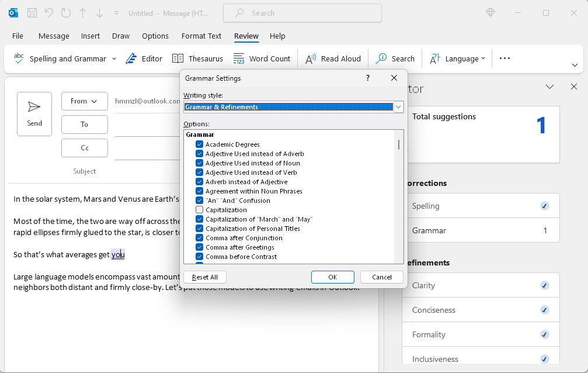Click the Language tool

pyautogui.click(x=456, y=58)
